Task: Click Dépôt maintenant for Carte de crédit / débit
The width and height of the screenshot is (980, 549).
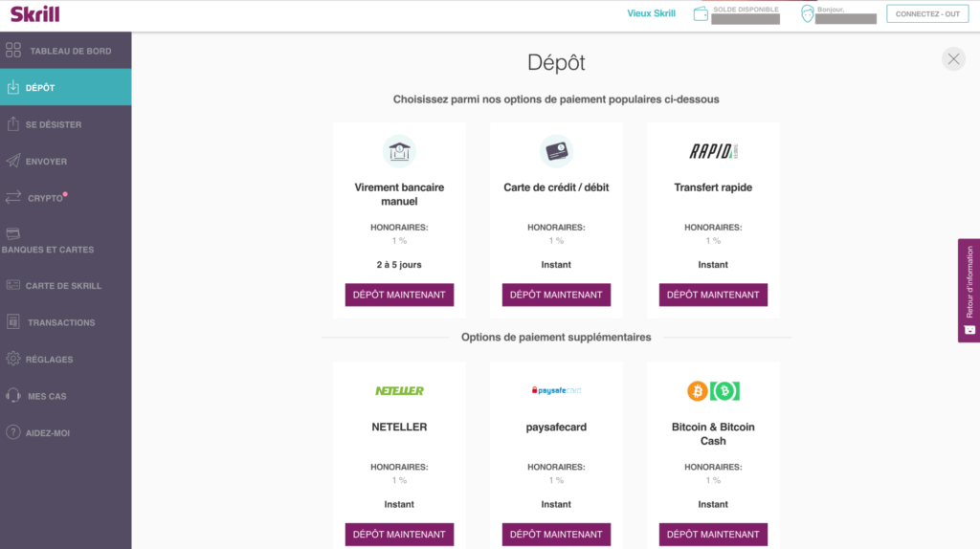Action: tap(556, 295)
